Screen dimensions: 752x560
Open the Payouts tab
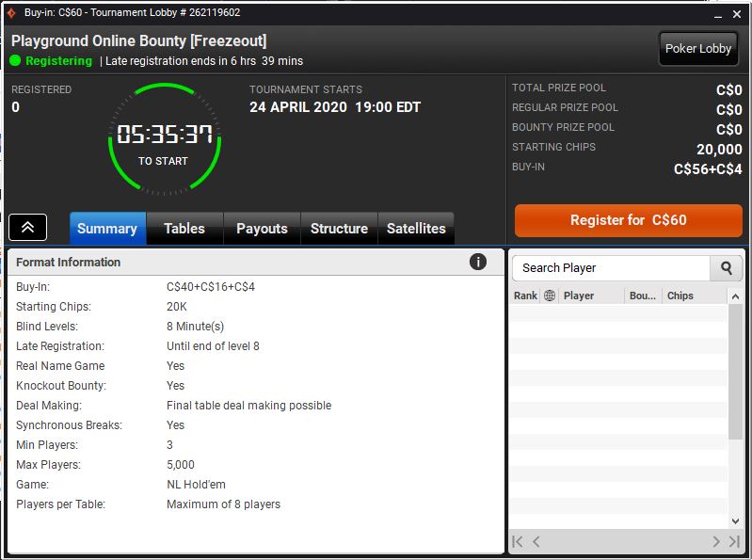262,228
